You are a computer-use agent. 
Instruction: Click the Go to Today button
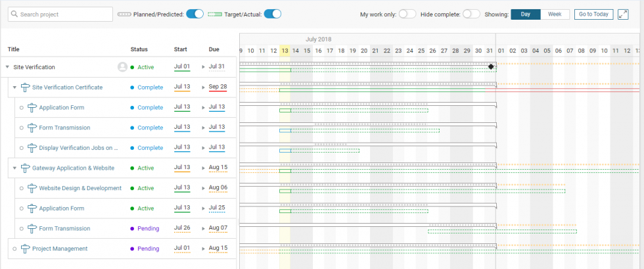click(x=593, y=14)
